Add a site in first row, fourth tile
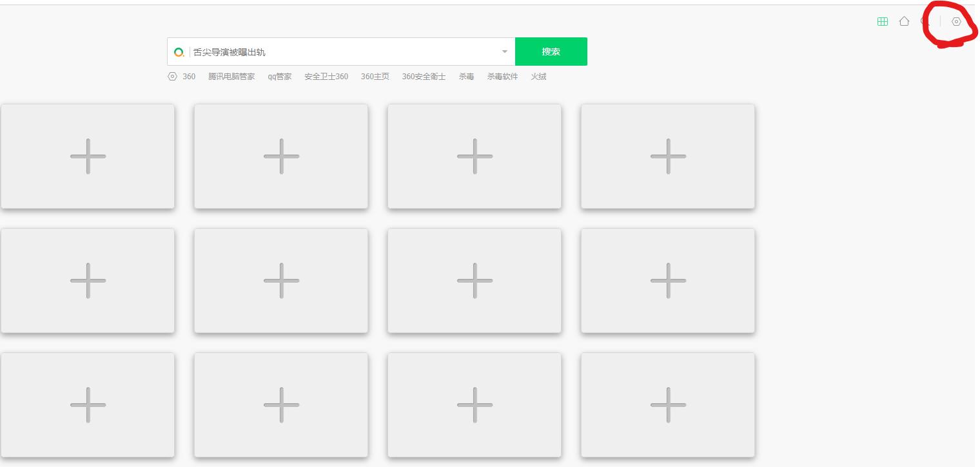 668,156
